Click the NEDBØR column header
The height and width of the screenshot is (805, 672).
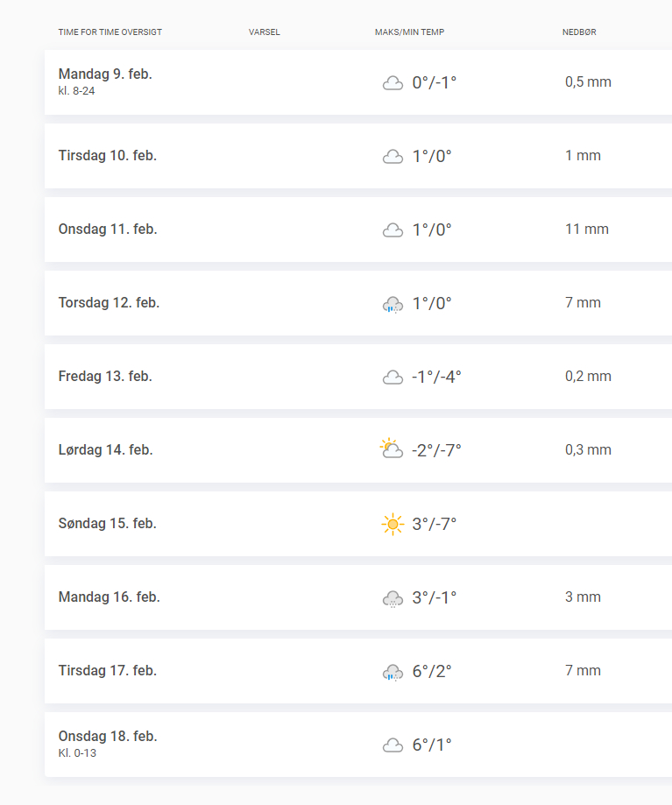pyautogui.click(x=579, y=32)
